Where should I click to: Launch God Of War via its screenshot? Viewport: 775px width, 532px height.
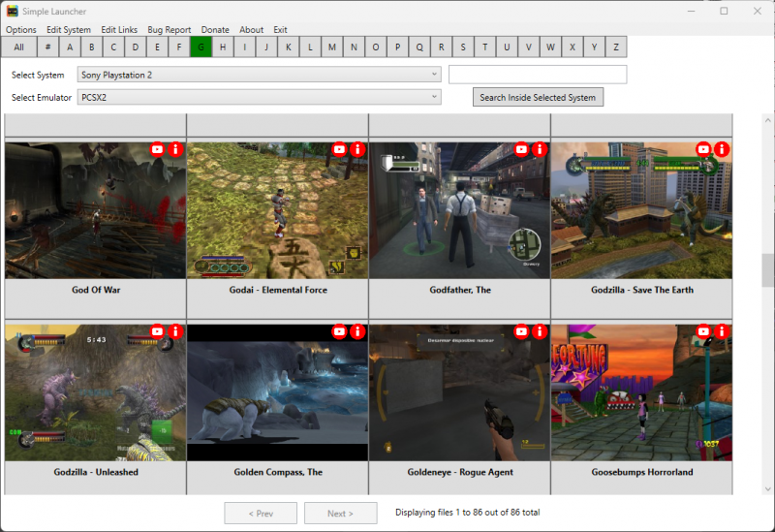tap(95, 210)
